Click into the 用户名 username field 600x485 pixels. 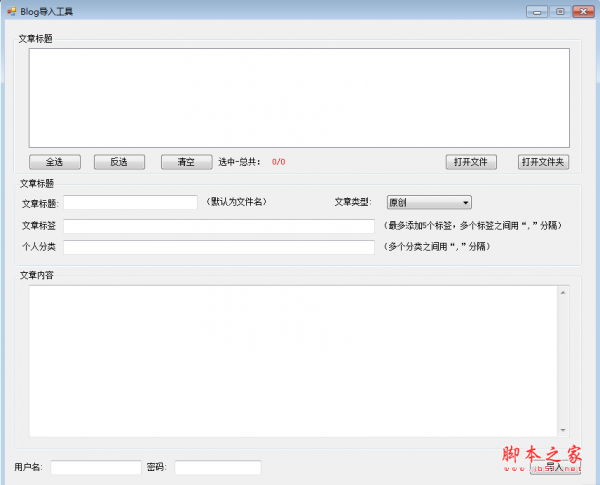[x=96, y=467]
